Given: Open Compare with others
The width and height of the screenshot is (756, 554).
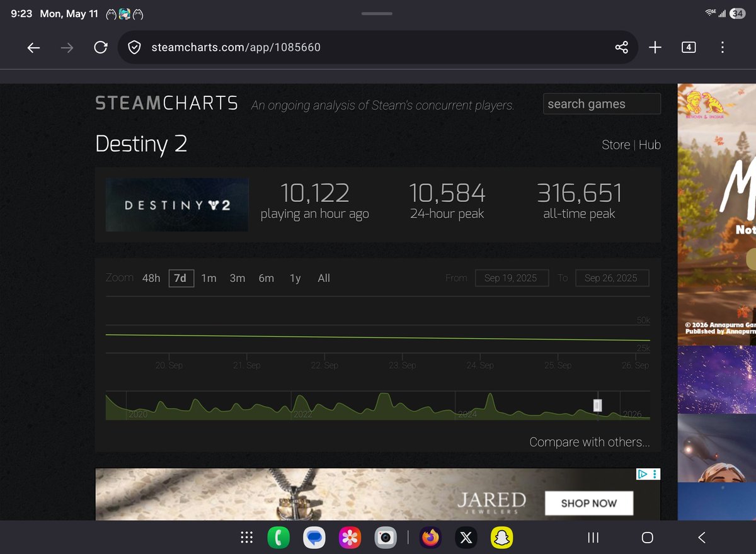Looking at the screenshot, I should 590,442.
